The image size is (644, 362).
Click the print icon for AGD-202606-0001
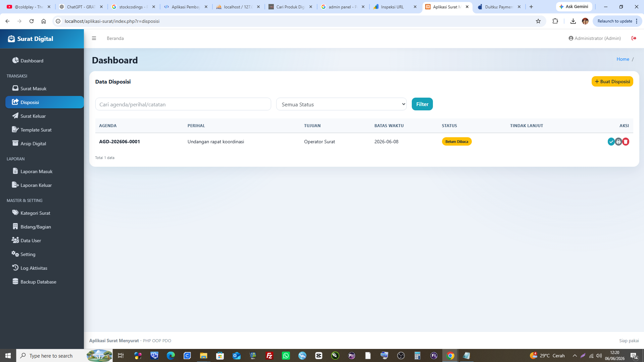pyautogui.click(x=618, y=142)
